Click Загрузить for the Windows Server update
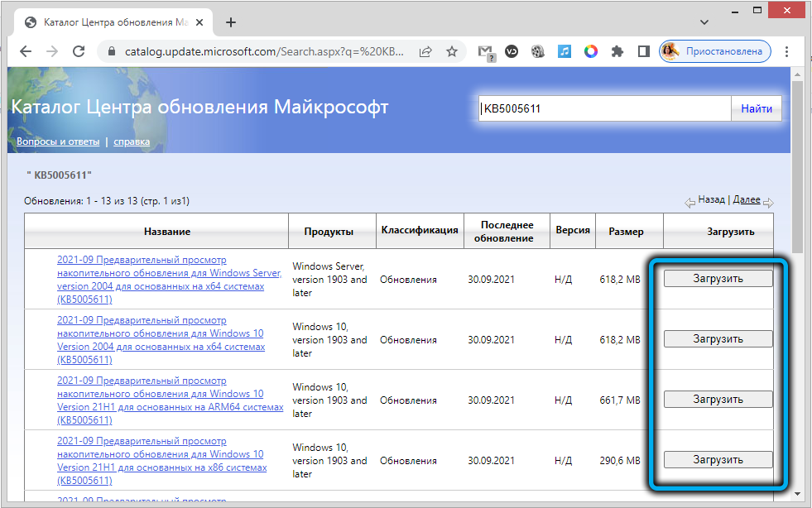The image size is (812, 508). coord(718,279)
